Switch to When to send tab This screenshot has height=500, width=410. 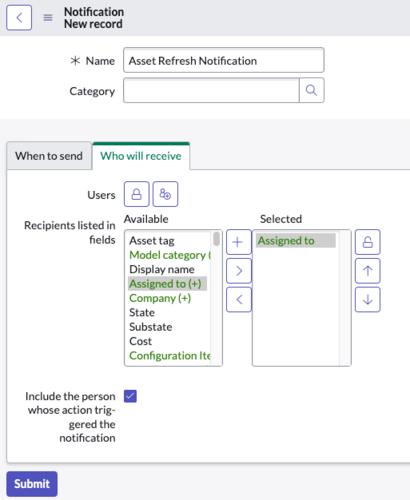click(49, 156)
